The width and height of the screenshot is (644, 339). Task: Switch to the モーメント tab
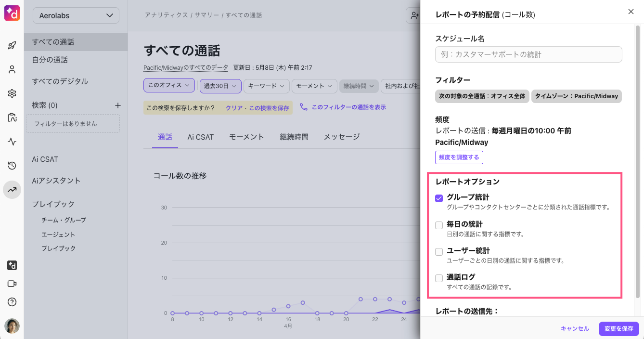coord(246,137)
